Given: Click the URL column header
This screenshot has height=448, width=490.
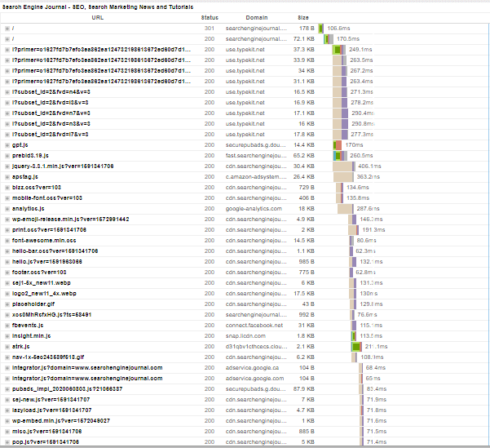Looking at the screenshot, I should coord(98,18).
